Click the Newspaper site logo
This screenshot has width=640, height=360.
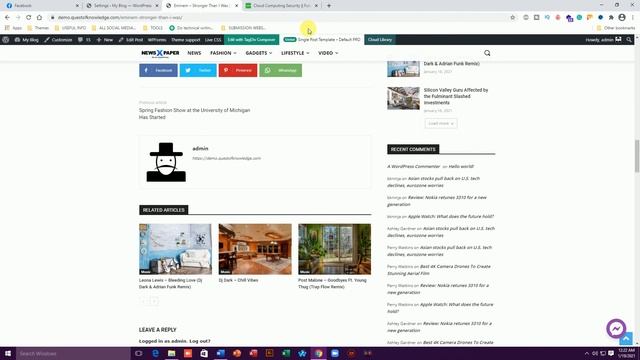pos(160,53)
